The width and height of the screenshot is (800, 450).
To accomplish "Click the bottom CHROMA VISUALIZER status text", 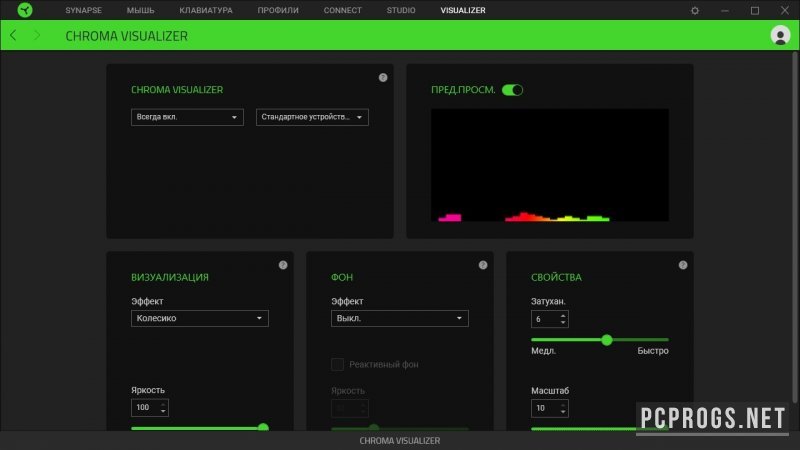I will click(x=399, y=441).
